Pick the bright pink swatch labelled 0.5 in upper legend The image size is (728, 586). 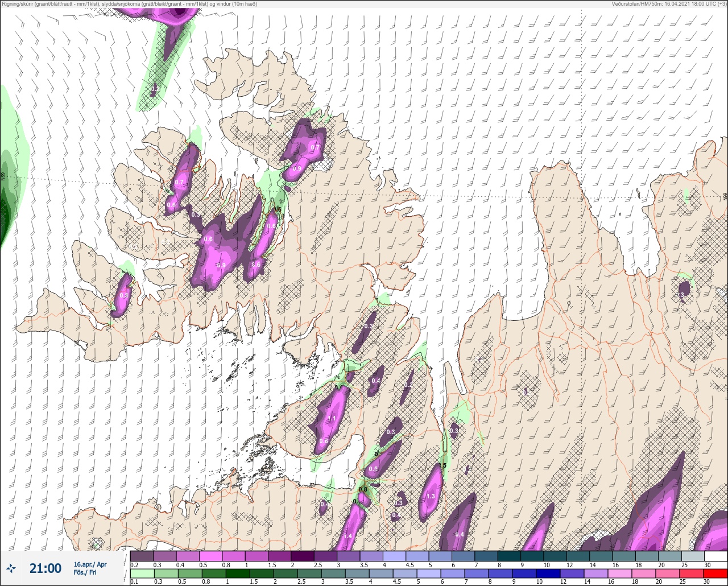click(210, 556)
